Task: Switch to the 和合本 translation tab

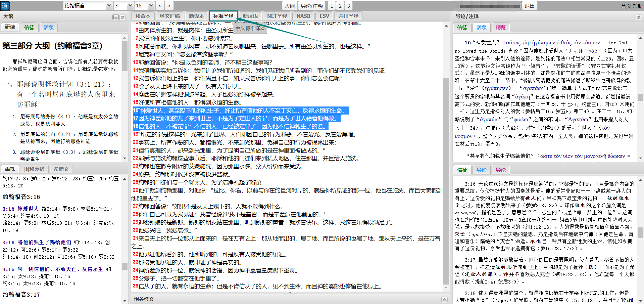Action: (x=143, y=16)
